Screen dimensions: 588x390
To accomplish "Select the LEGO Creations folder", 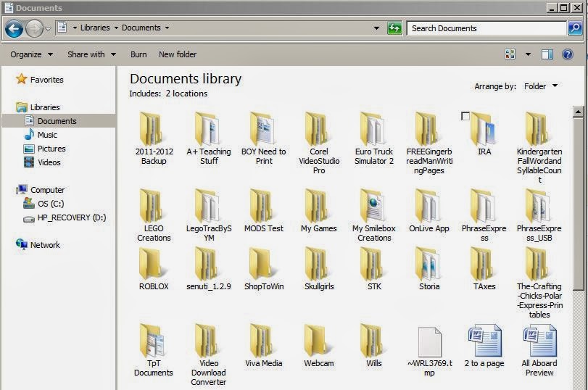I will pyautogui.click(x=154, y=215).
